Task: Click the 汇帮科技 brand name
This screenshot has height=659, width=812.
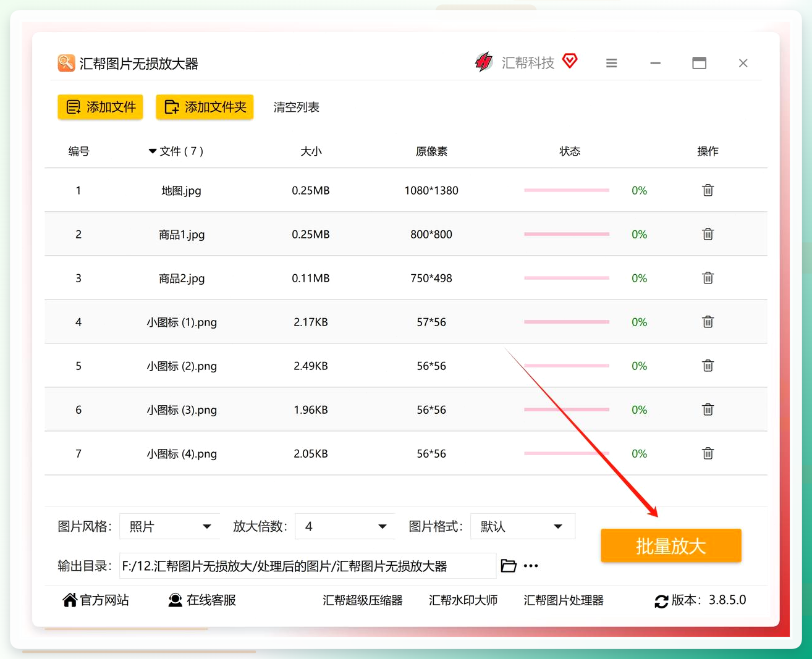Action: tap(528, 63)
